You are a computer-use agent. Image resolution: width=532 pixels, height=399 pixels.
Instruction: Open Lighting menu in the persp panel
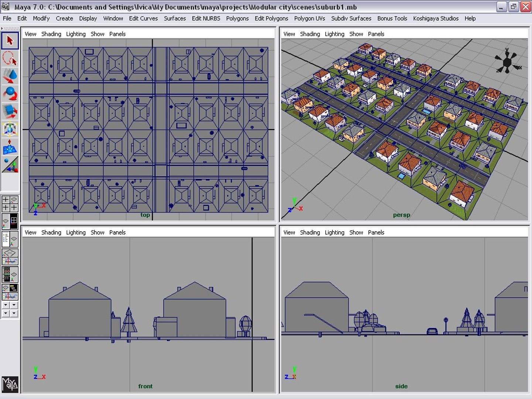point(334,34)
